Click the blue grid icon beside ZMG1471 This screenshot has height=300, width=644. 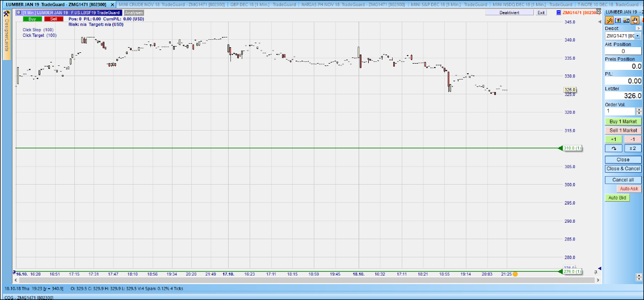559,13
